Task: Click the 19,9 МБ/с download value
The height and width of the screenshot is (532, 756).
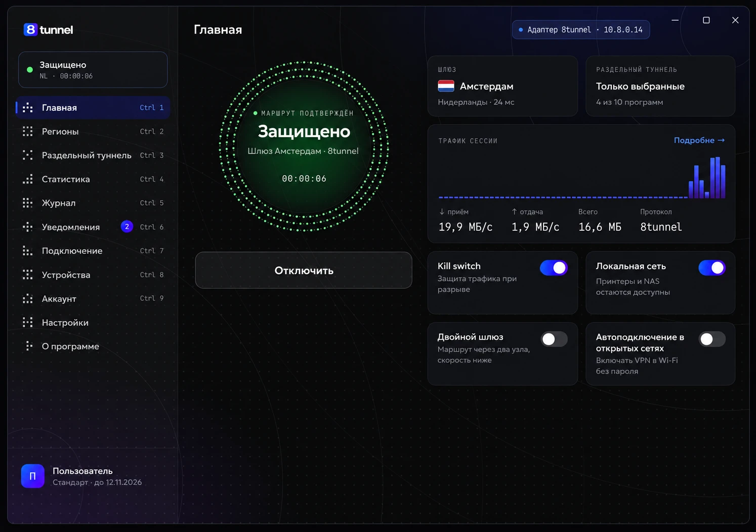Action: [x=466, y=227]
